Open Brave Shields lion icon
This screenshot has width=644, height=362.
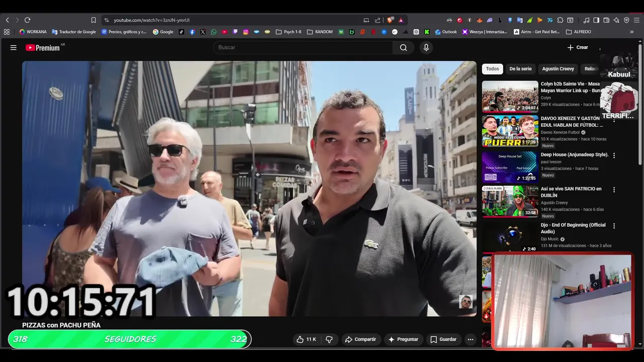pyautogui.click(x=390, y=20)
